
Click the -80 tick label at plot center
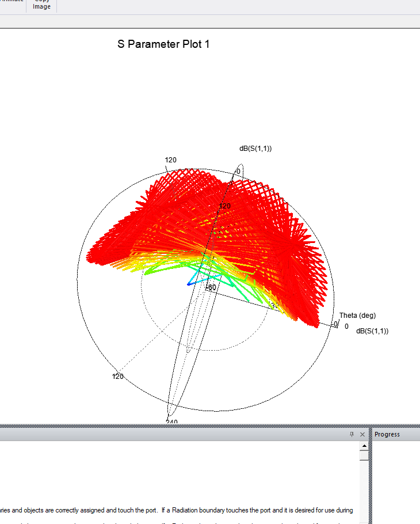[x=211, y=287]
